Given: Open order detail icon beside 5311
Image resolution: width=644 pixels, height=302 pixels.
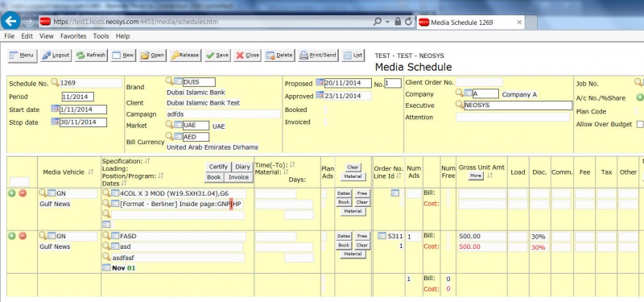Looking at the screenshot, I should tap(382, 236).
